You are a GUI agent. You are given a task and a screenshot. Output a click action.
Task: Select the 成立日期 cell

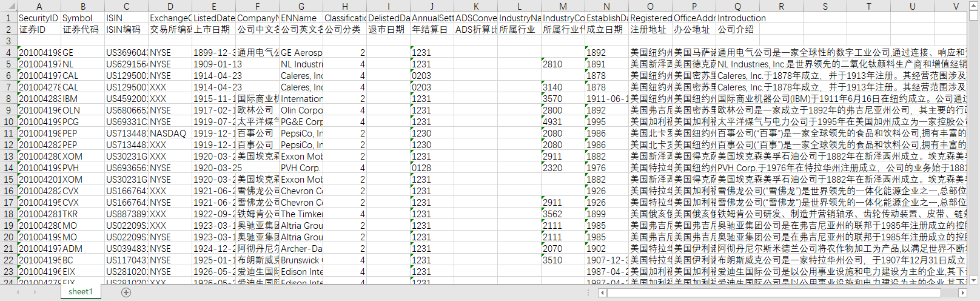click(x=606, y=29)
